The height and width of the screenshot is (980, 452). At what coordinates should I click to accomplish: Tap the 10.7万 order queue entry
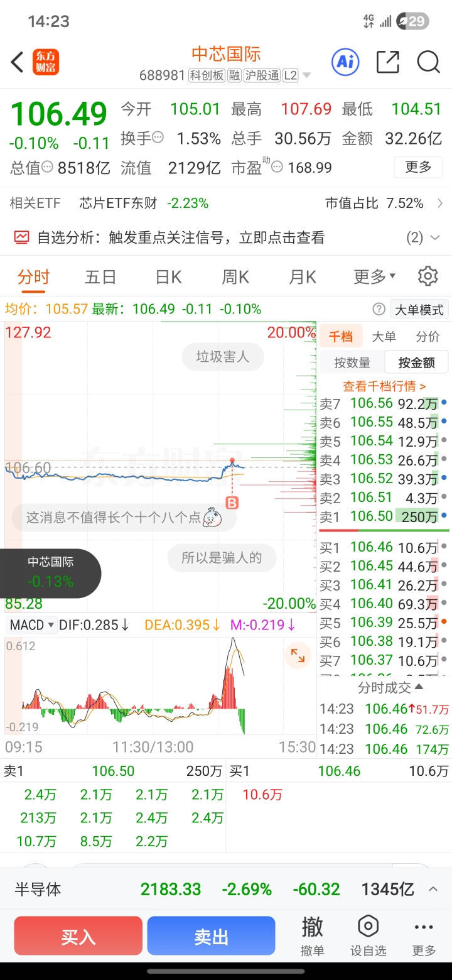pos(36,841)
